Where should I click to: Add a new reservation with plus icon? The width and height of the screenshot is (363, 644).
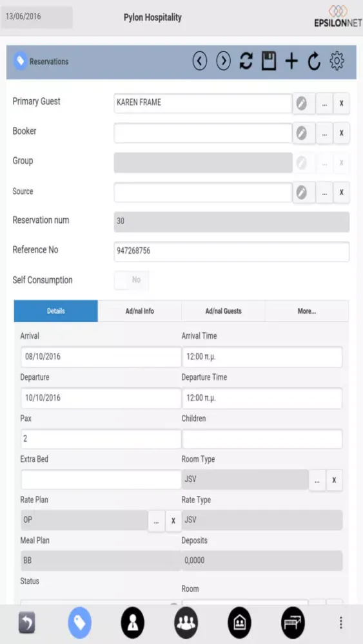[291, 61]
